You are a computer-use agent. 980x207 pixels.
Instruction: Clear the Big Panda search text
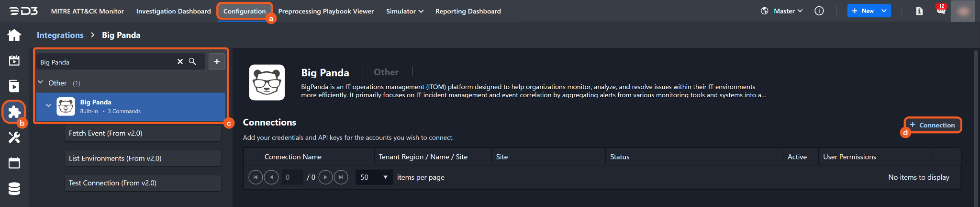[x=180, y=62]
